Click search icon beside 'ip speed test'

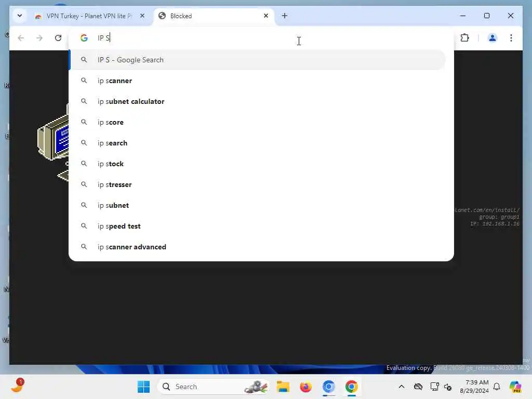tap(84, 225)
